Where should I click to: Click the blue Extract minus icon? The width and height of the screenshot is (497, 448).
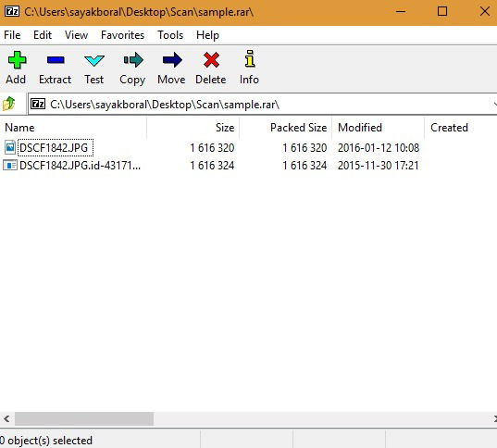(56, 59)
